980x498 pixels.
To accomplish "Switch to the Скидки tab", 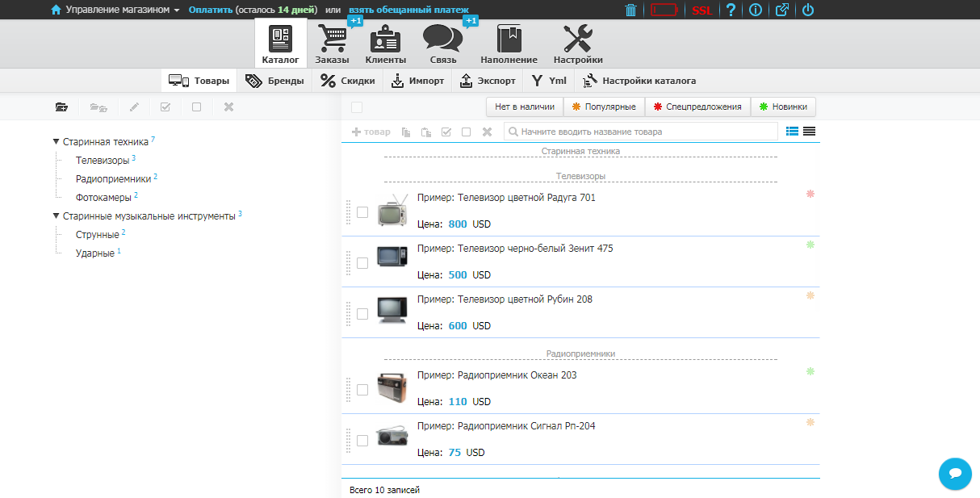I will [x=348, y=81].
